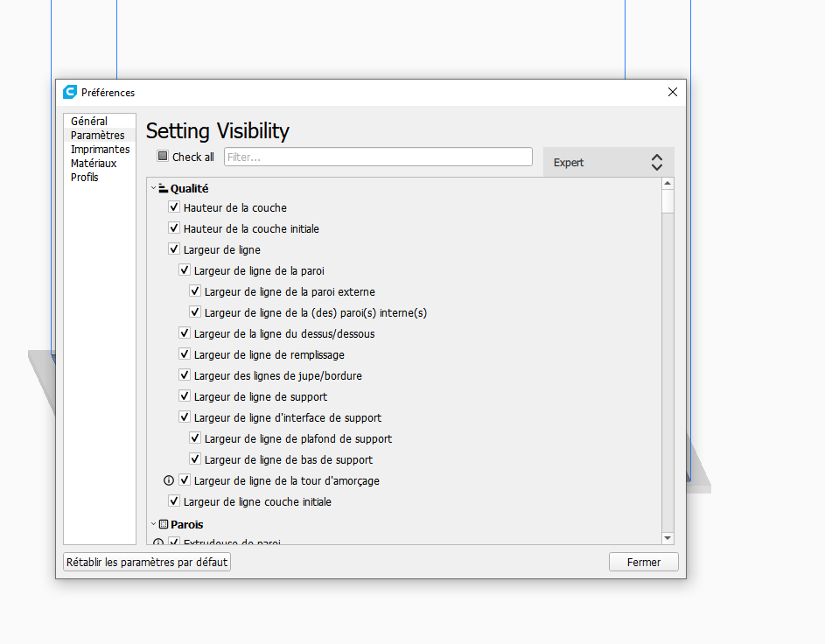Select the Paramètres preferences page

pyautogui.click(x=100, y=136)
